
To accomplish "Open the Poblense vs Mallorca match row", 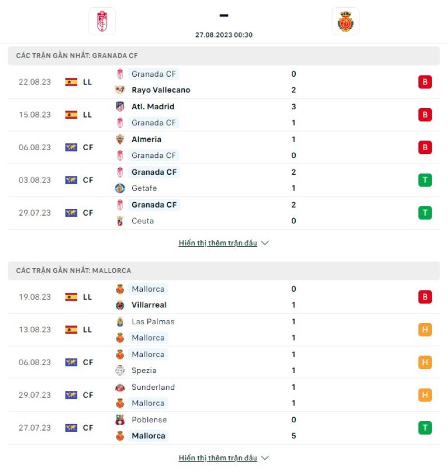I will point(224,428).
